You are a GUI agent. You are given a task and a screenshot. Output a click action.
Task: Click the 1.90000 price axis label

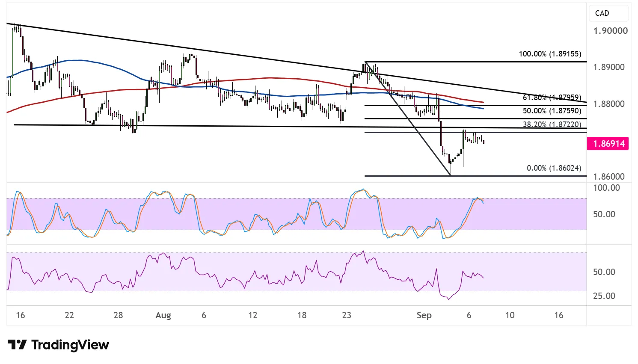tap(610, 31)
